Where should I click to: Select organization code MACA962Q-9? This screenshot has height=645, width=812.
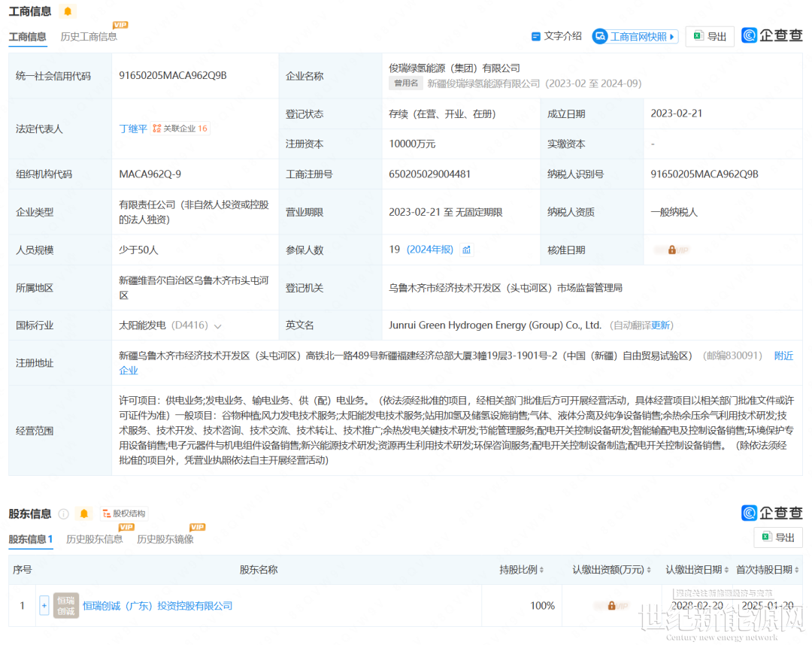point(150,174)
